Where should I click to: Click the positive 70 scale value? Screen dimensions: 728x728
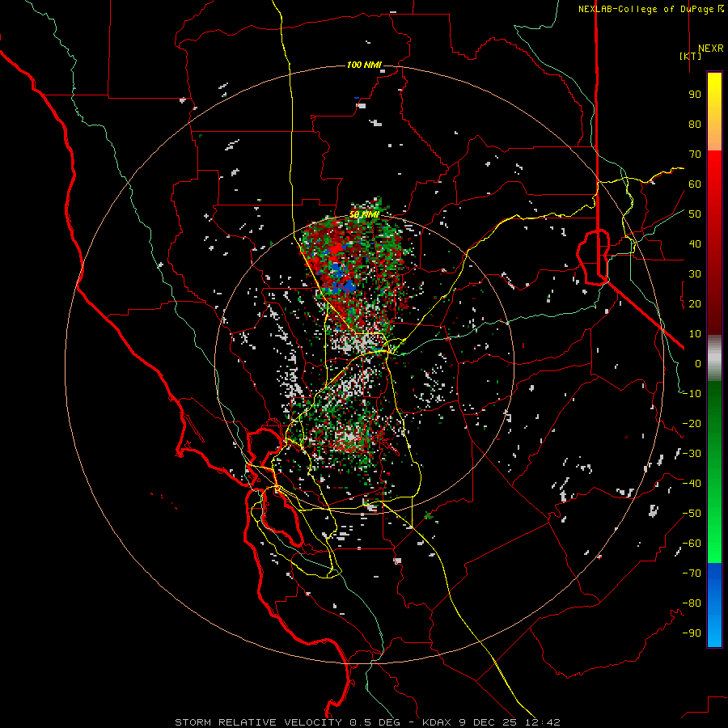pos(695,154)
